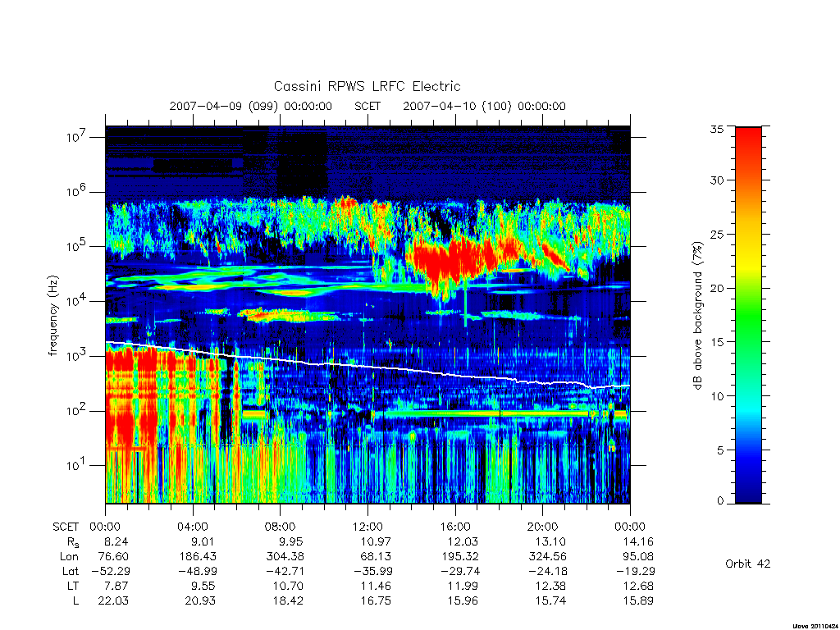This screenshot has width=840, height=630.
Task: Click the 04:00 SCET time label
Action: [193, 527]
